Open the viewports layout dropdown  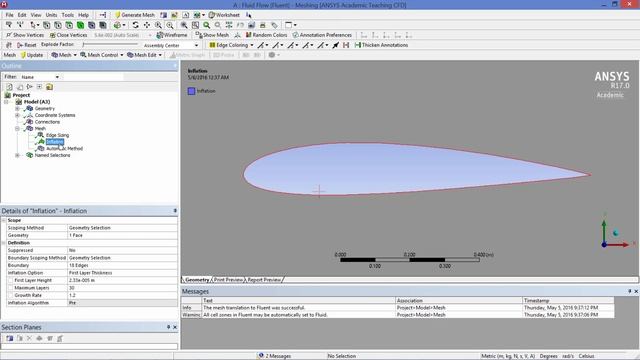[x=291, y=25]
